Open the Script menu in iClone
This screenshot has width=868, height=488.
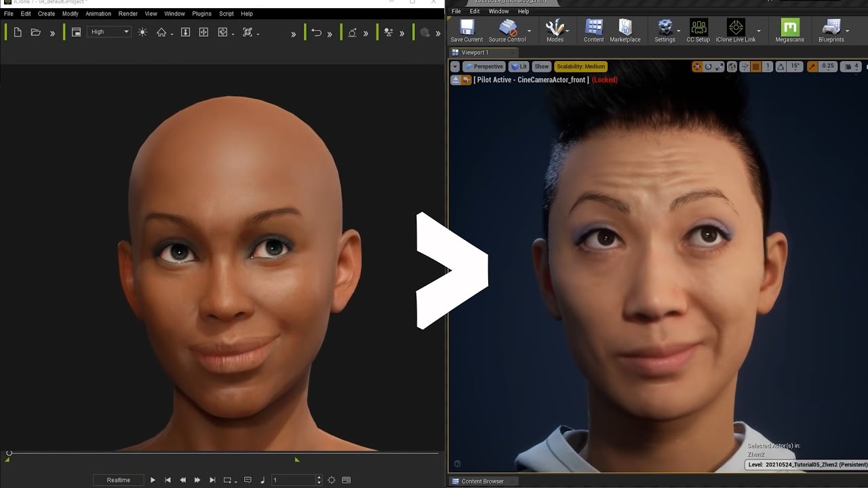coord(226,14)
